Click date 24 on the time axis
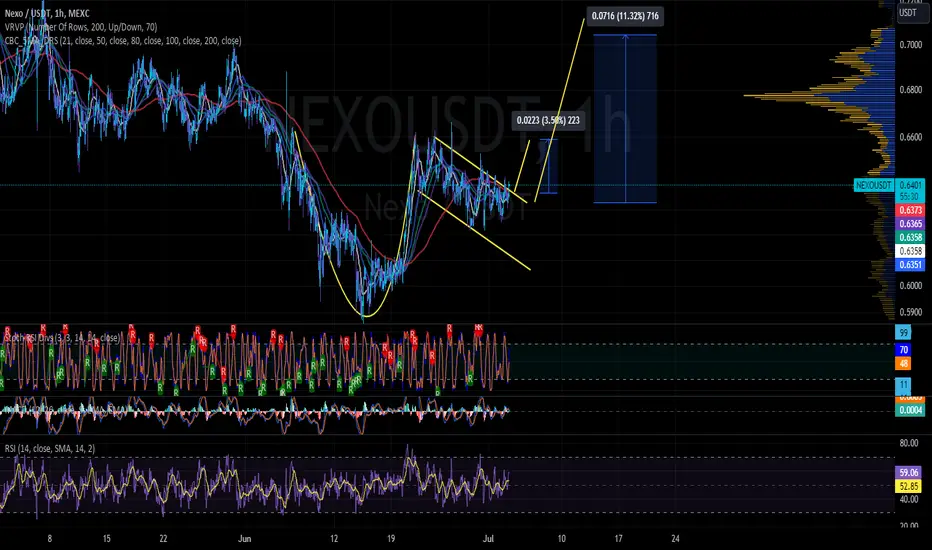Image resolution: width=932 pixels, height=550 pixels. pyautogui.click(x=675, y=539)
